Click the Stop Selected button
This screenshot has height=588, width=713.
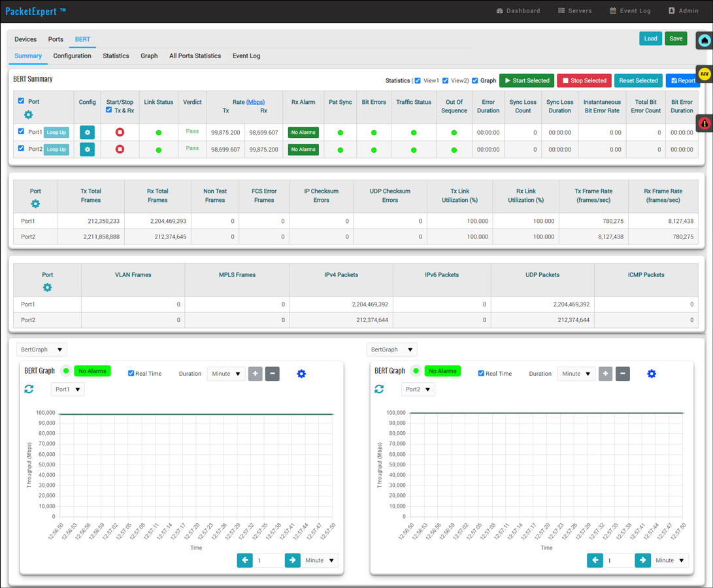[584, 80]
